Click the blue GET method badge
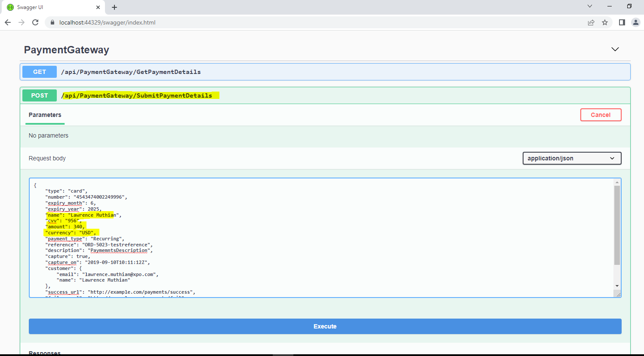The image size is (644, 356). point(39,72)
